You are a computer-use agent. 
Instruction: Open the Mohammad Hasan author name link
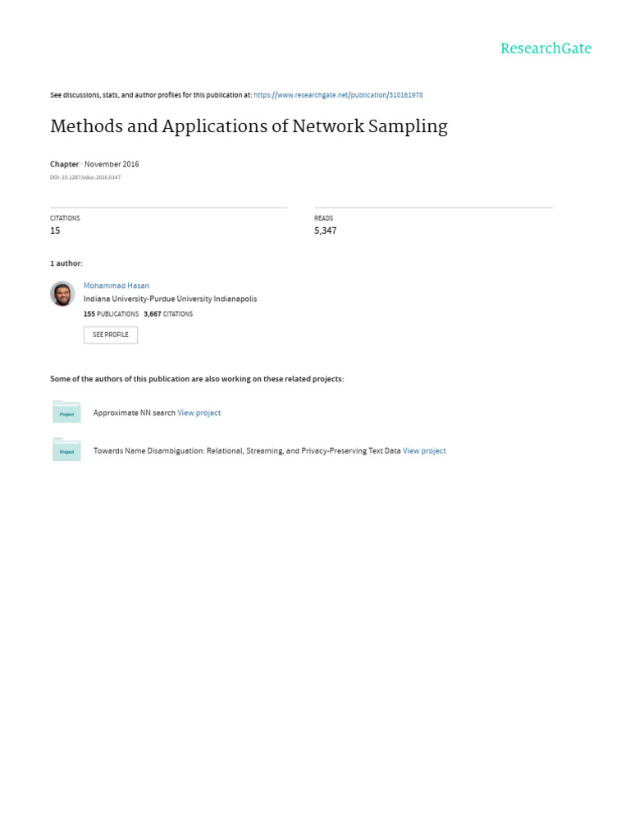[116, 285]
